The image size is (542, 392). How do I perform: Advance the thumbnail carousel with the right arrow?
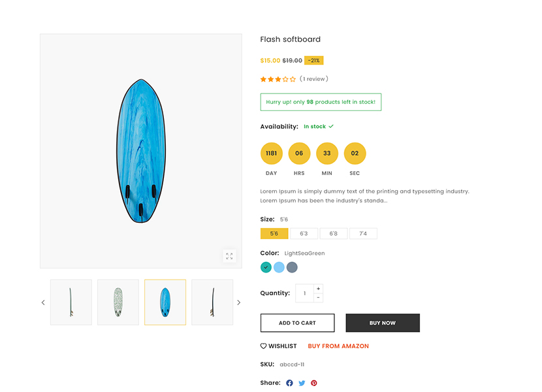point(239,302)
